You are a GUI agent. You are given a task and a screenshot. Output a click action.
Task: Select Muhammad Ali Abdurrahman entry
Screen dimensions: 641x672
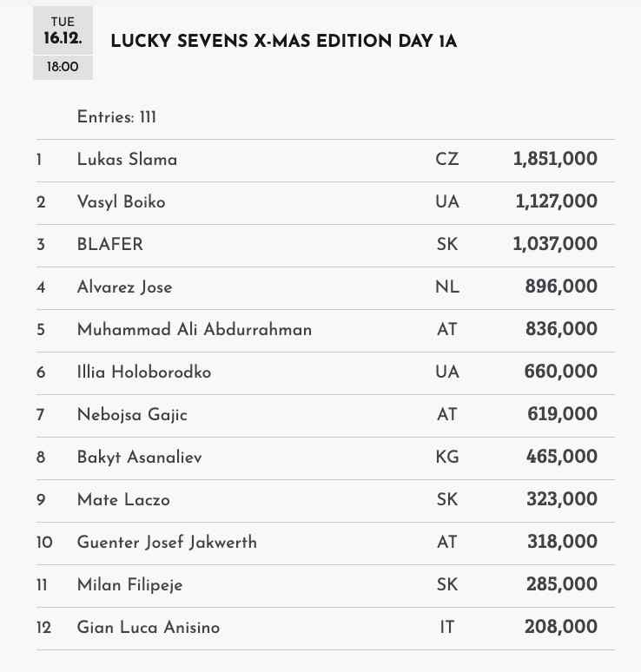tap(194, 330)
